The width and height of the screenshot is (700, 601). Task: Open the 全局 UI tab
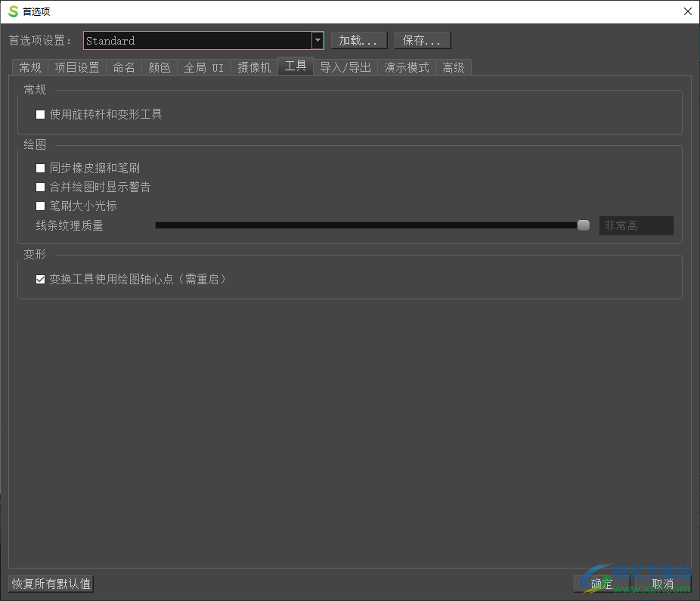[204, 67]
